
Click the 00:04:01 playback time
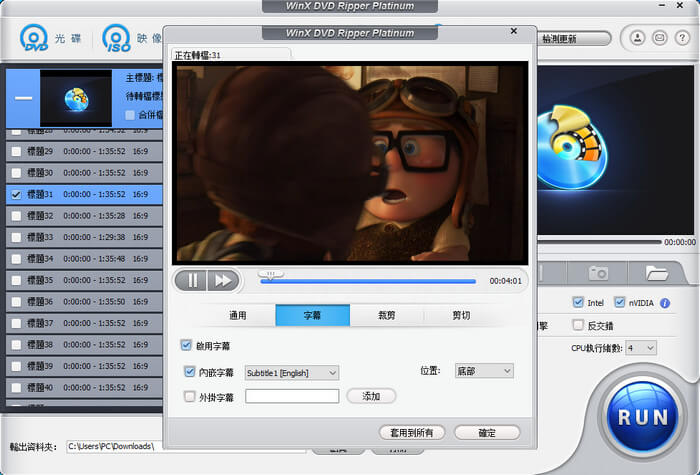pyautogui.click(x=505, y=281)
